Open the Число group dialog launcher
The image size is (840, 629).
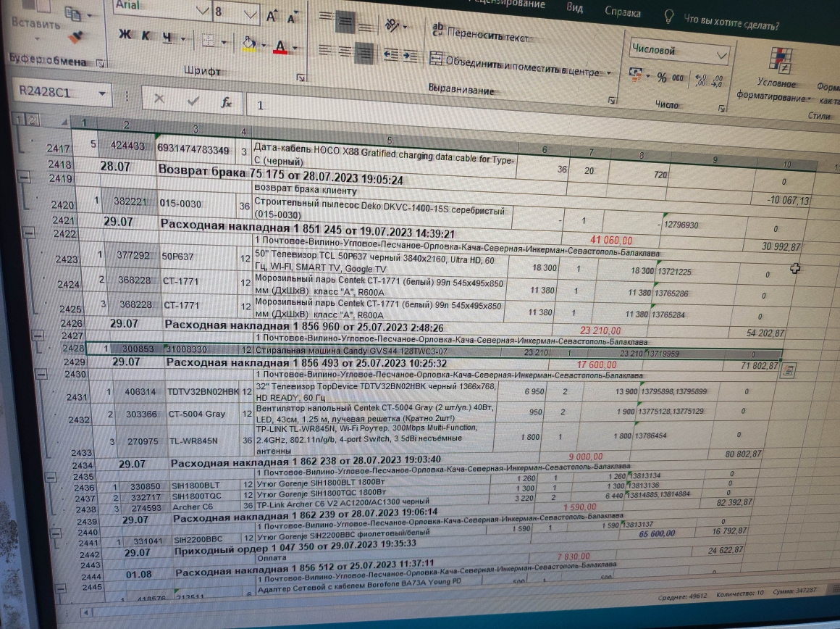722,108
